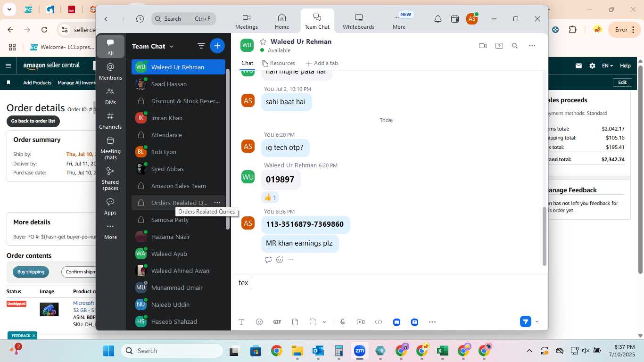Send message with blue send button
The height and width of the screenshot is (362, 644).
coord(526,322)
